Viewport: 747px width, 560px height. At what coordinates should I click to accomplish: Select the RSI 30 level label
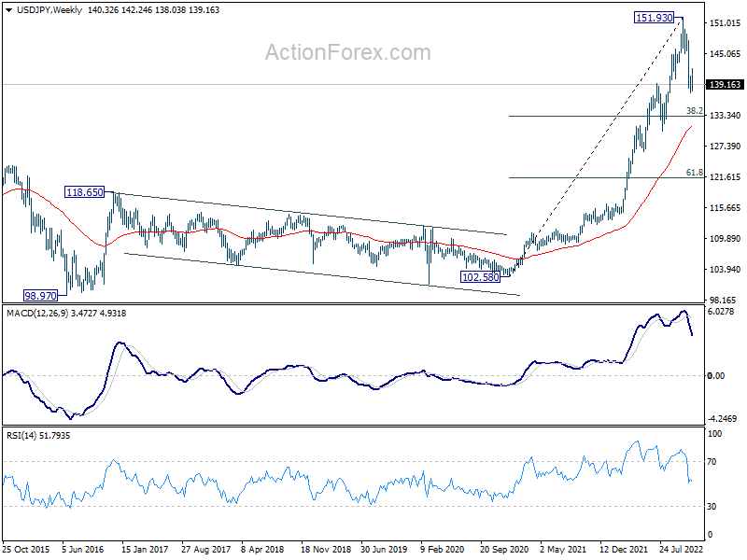tap(712, 507)
